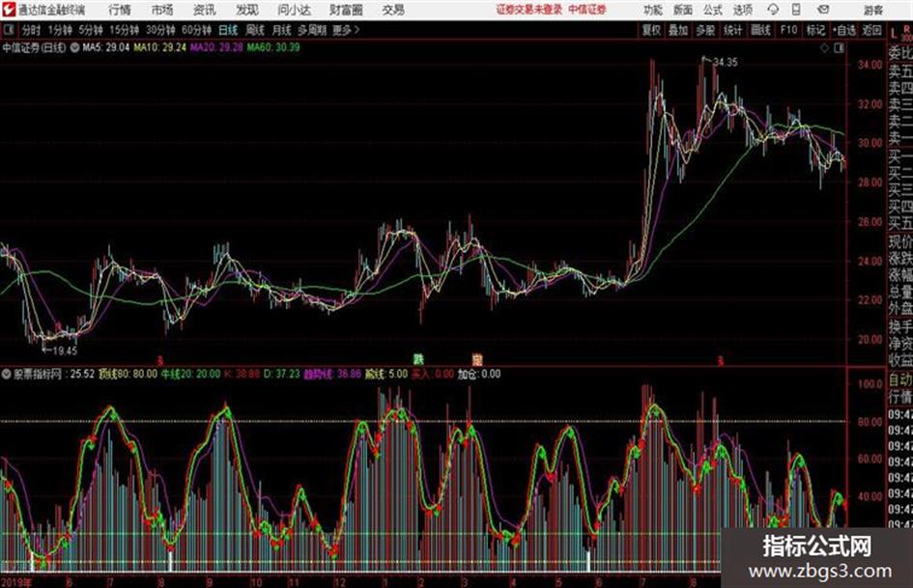Viewport: 913px width, 588px height.
Task: Click the MA5: 29.04 indicator label
Action: tap(105, 47)
